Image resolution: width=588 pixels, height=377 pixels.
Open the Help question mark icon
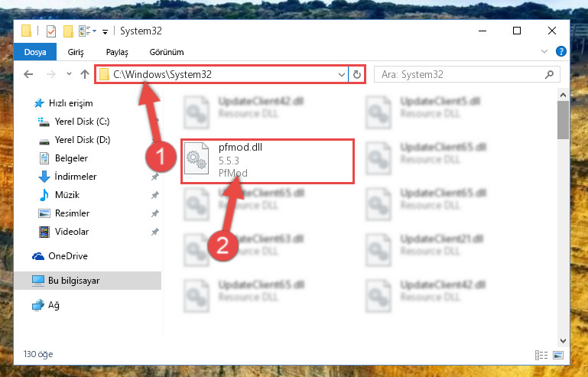pos(561,51)
